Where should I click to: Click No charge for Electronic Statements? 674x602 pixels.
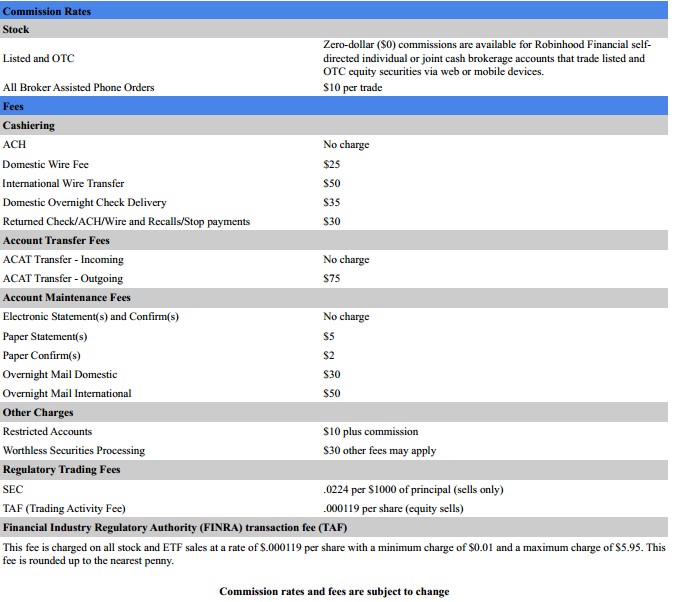[346, 317]
